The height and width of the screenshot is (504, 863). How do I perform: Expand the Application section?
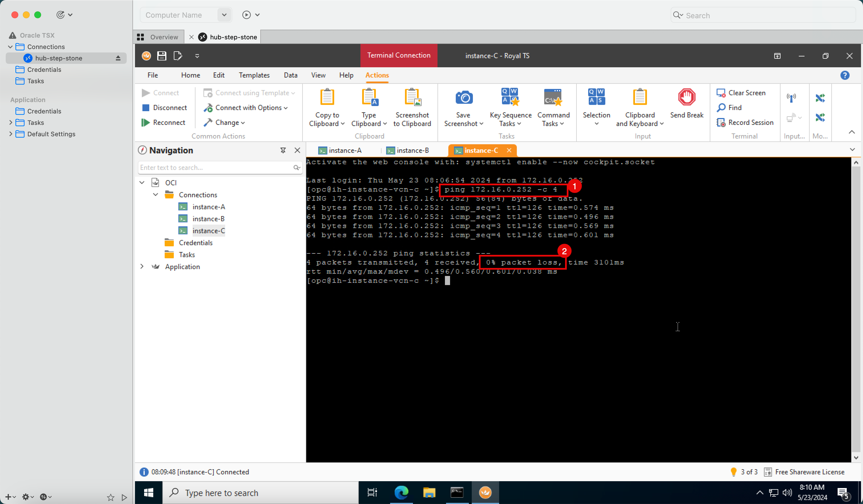140,267
